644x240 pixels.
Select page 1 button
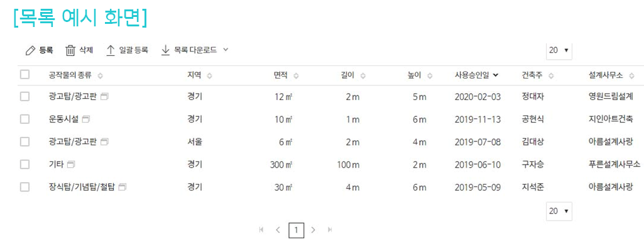click(296, 231)
